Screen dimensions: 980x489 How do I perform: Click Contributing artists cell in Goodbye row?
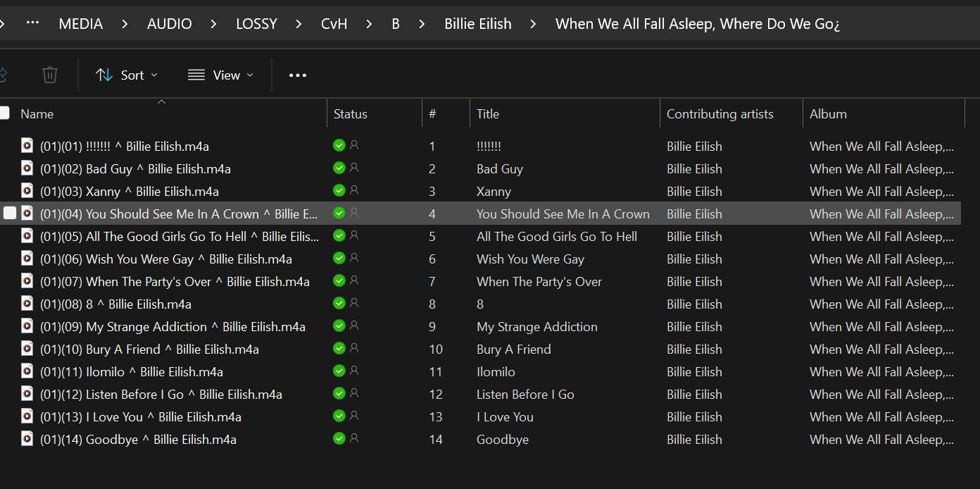694,440
